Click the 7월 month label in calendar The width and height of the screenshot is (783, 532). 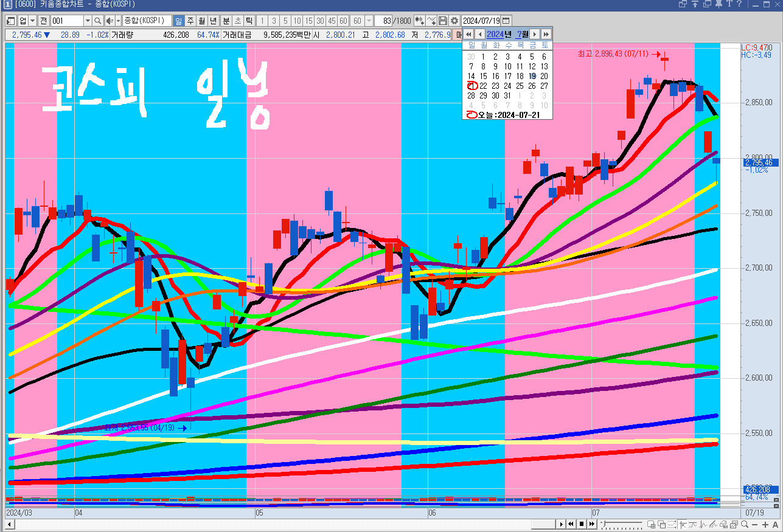click(x=523, y=34)
